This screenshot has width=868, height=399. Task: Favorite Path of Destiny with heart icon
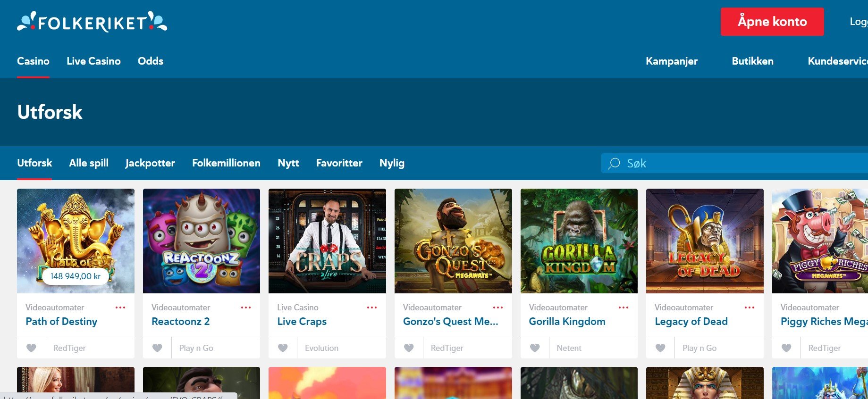coord(31,348)
